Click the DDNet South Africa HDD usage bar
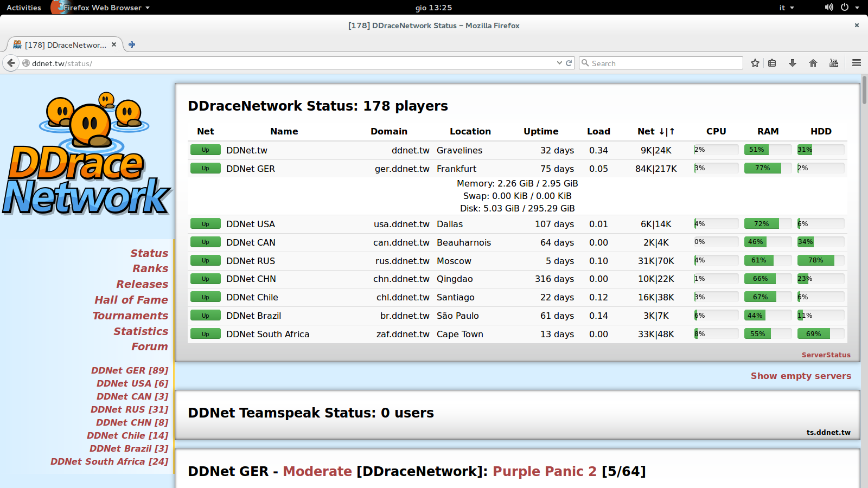This screenshot has width=868, height=488. [820, 334]
